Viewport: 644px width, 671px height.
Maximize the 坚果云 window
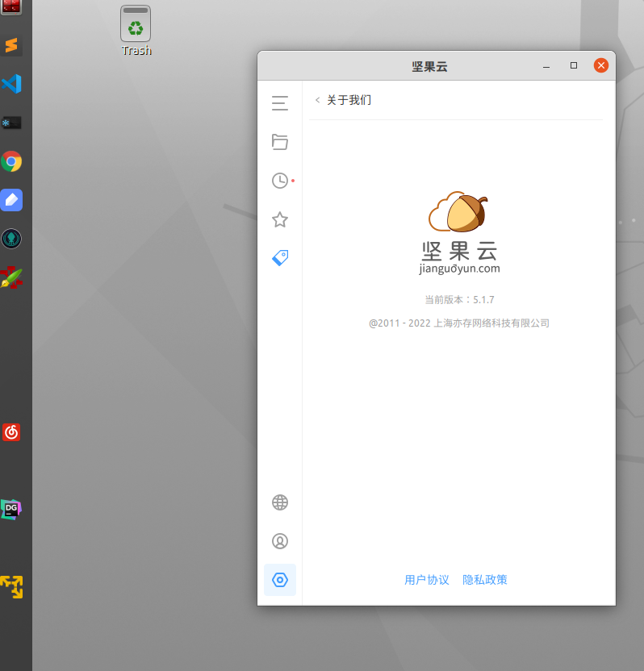(x=574, y=65)
